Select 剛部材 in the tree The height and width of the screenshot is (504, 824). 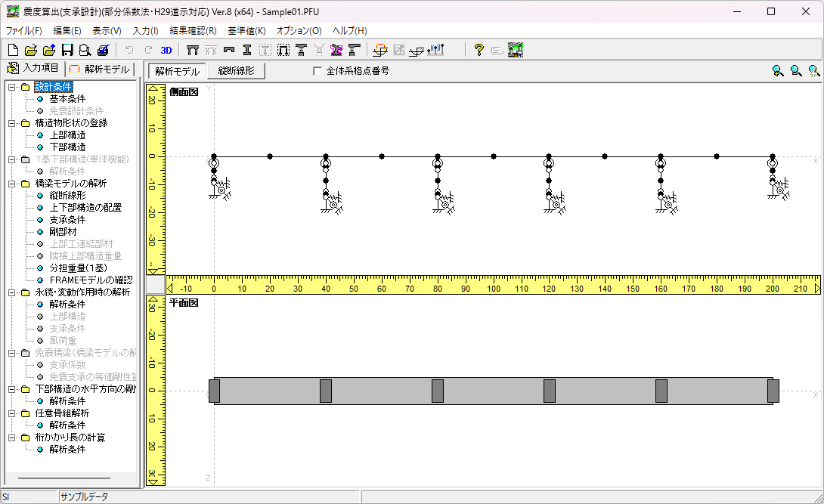click(63, 231)
